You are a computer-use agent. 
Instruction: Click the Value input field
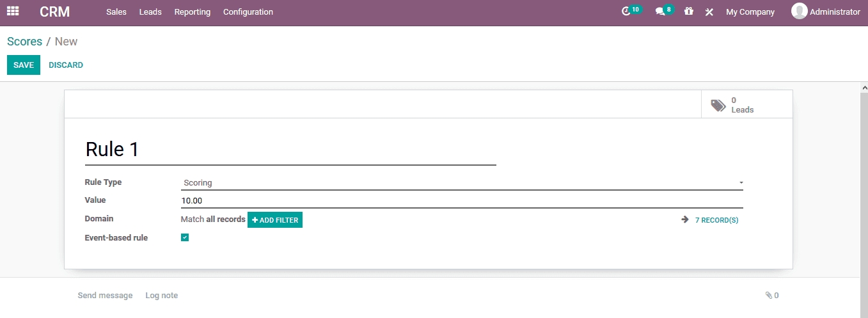pos(461,201)
